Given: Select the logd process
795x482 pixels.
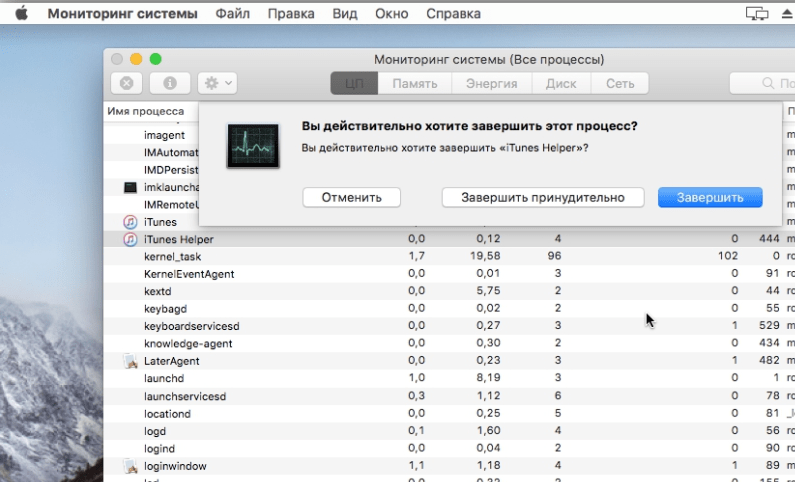Looking at the screenshot, I should pos(155,431).
